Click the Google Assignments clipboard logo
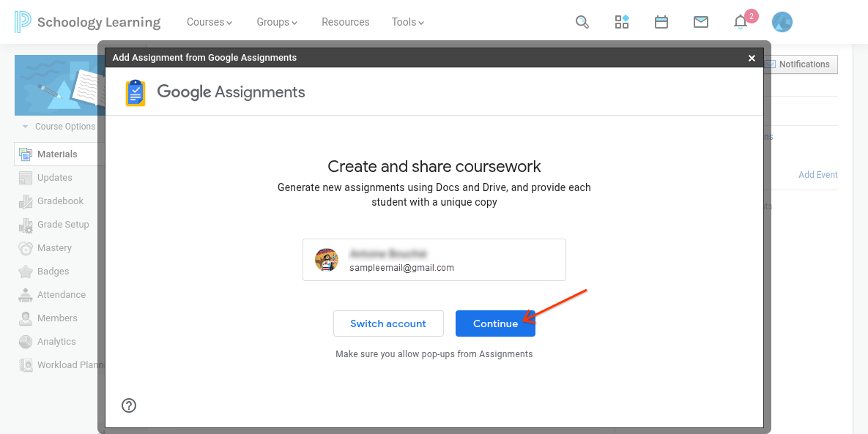 (135, 93)
